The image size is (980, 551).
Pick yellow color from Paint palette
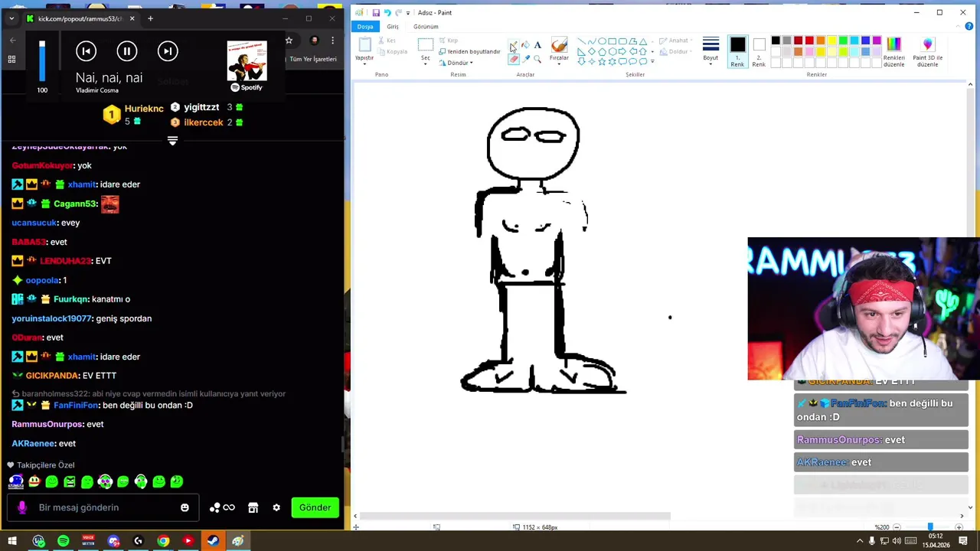tap(831, 41)
